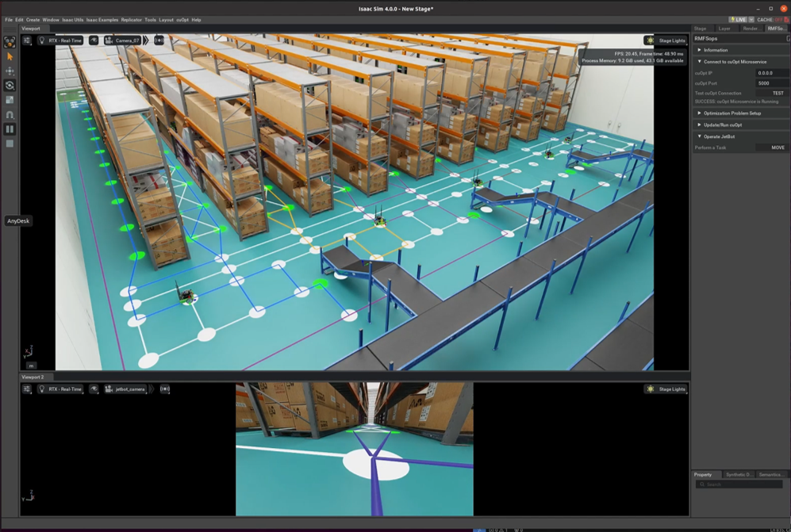791x532 pixels.
Task: Toggle the Snap magnet tool
Action: [10, 114]
